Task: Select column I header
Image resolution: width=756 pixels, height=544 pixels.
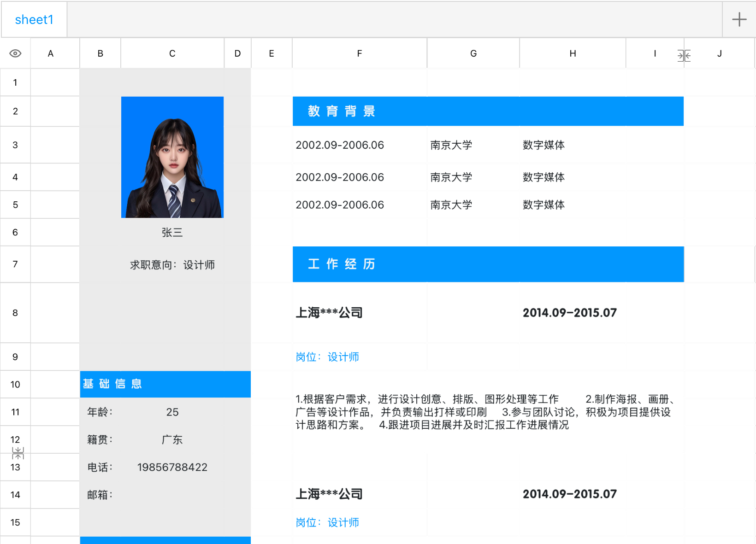Action: (x=655, y=53)
